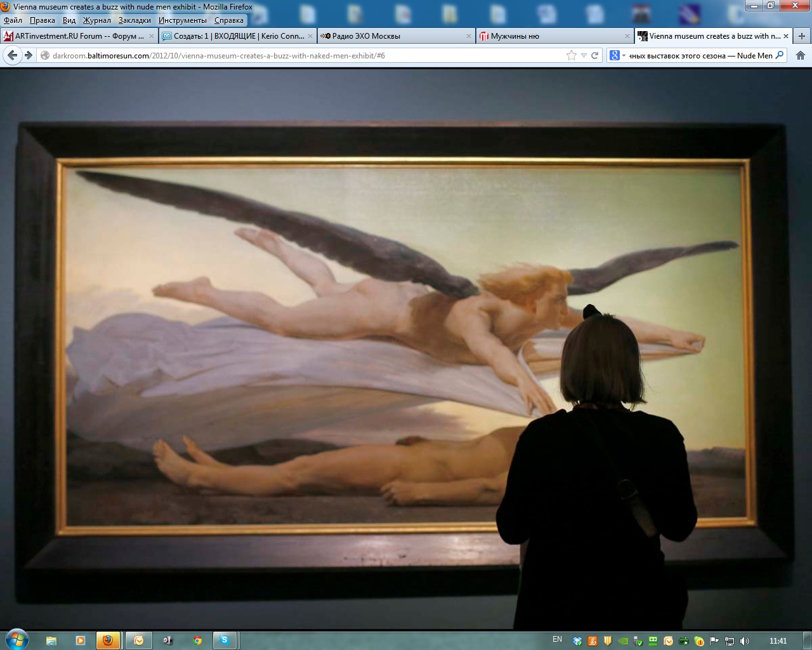Click the Show Desktop button
This screenshot has height=650, width=812.
coord(808,640)
